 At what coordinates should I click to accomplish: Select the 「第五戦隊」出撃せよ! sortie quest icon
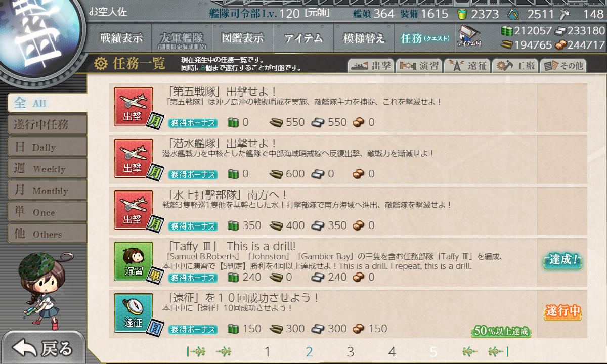click(x=134, y=107)
